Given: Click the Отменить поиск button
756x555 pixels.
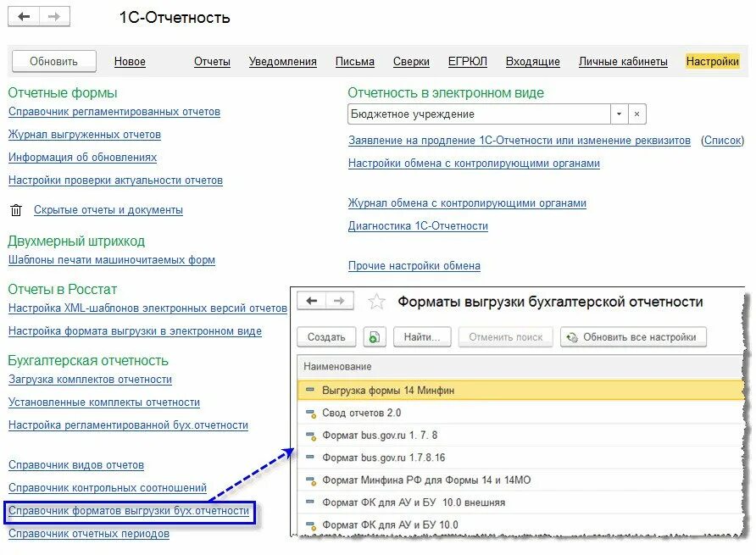Looking at the screenshot, I should 505,337.
